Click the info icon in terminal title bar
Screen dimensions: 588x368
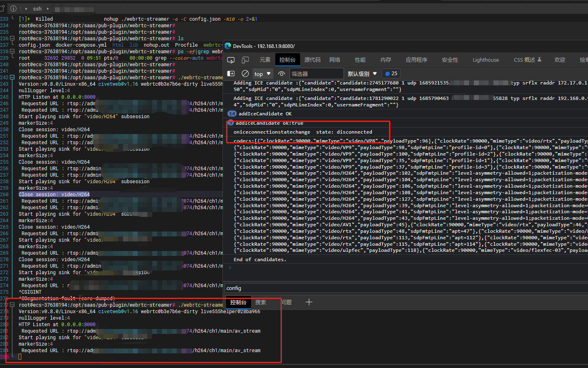coord(13,8)
